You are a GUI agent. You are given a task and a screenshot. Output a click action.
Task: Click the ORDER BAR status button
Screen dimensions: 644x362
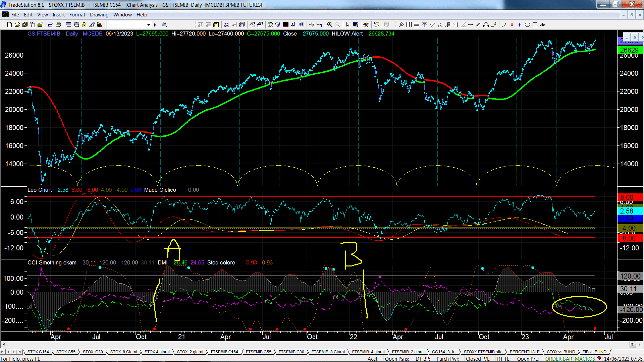[x=559, y=359]
